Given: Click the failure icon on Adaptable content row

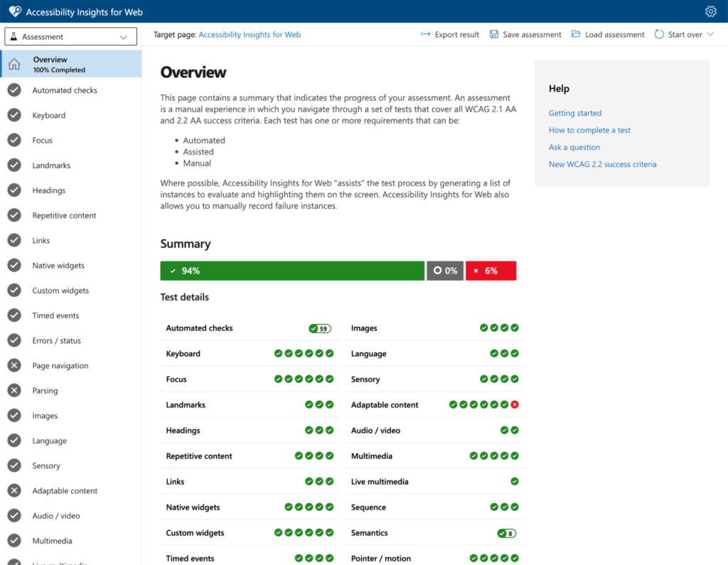Looking at the screenshot, I should click(515, 404).
